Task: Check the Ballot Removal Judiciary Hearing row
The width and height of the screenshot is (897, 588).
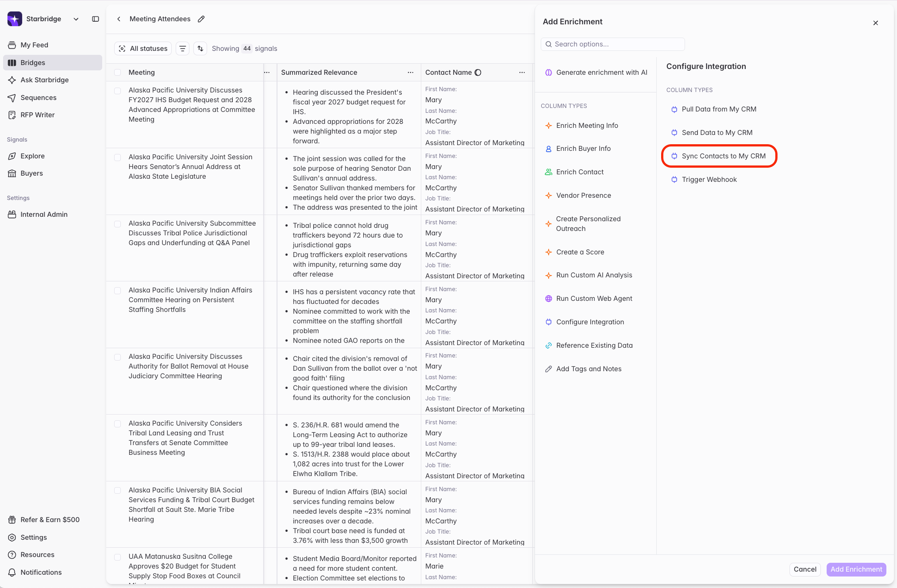Action: tap(118, 357)
